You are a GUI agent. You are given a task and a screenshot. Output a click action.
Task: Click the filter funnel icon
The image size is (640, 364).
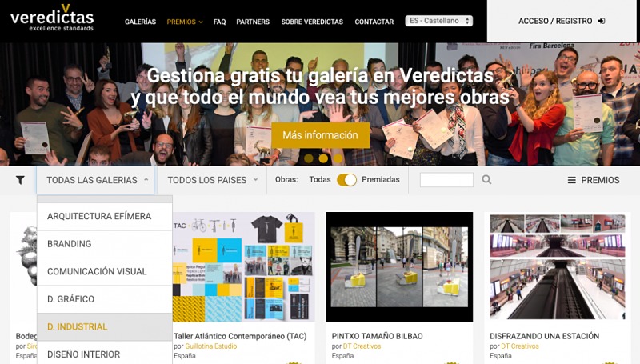(x=20, y=180)
